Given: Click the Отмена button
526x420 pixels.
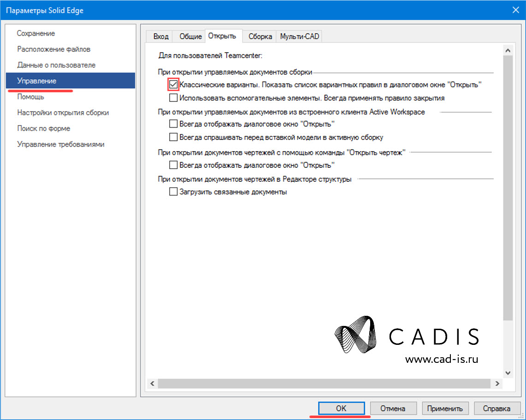Looking at the screenshot, I should (393, 408).
